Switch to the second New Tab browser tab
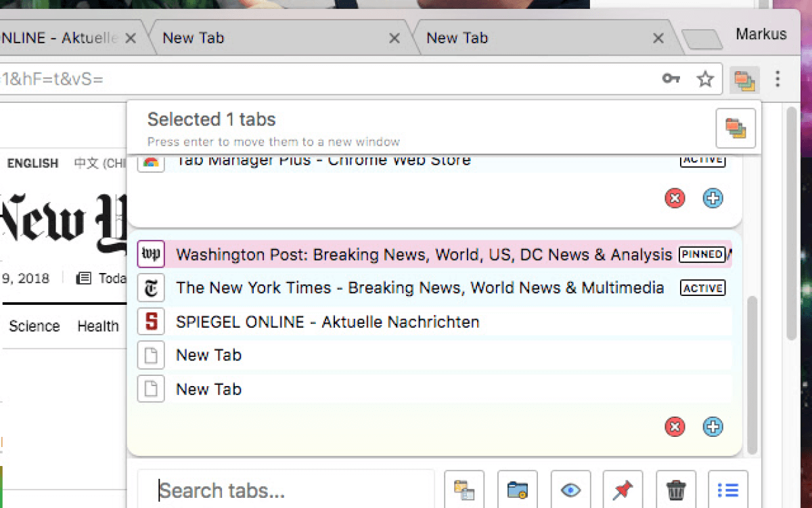The width and height of the screenshot is (812, 508). pyautogui.click(x=545, y=38)
